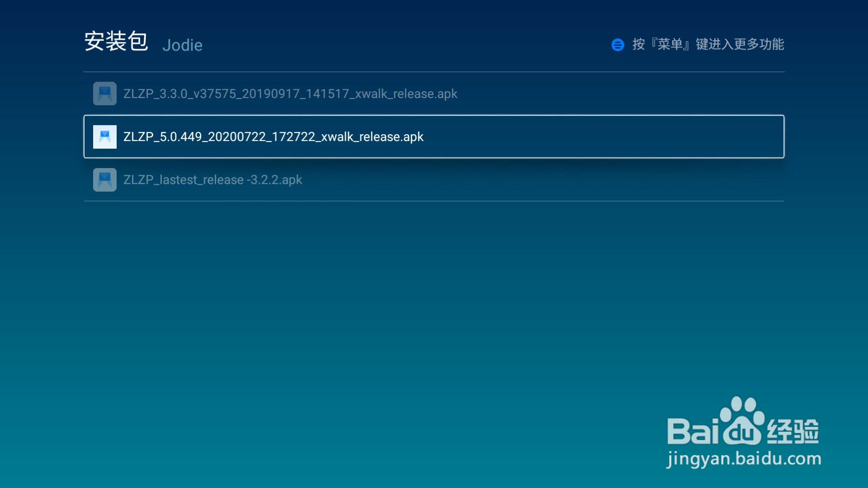This screenshot has height=488, width=868.
Task: Click the APK icon beside ZLZP_3.3.0_v37575 file
Action: [x=104, y=94]
